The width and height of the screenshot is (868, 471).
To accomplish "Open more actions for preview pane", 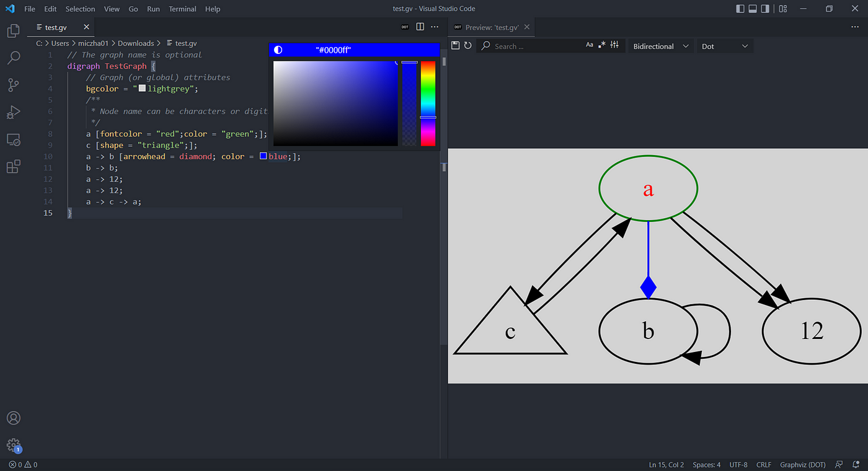I will [x=855, y=27].
